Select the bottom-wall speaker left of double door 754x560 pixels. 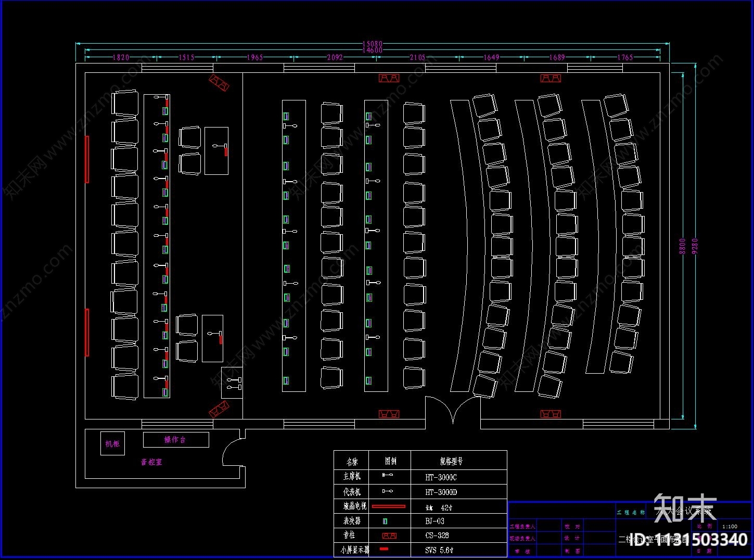(x=389, y=414)
